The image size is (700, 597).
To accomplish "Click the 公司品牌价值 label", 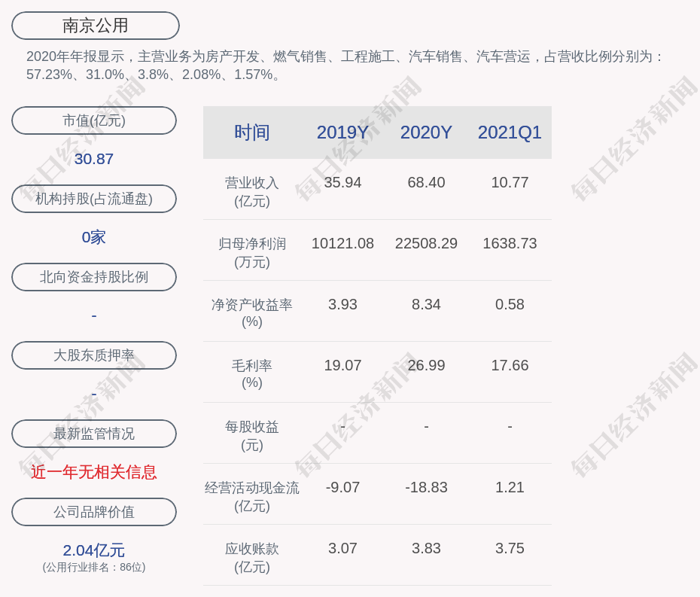I will click(x=94, y=512).
